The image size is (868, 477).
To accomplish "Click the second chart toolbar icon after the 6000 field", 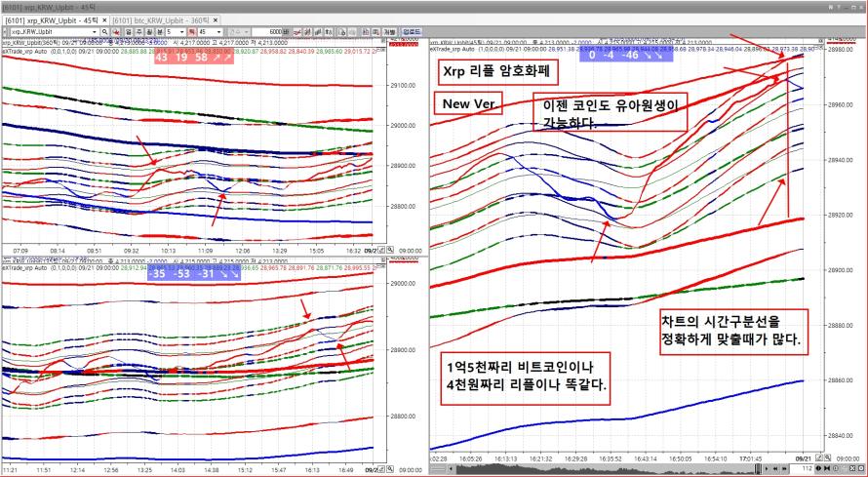I will pyautogui.click(x=307, y=32).
